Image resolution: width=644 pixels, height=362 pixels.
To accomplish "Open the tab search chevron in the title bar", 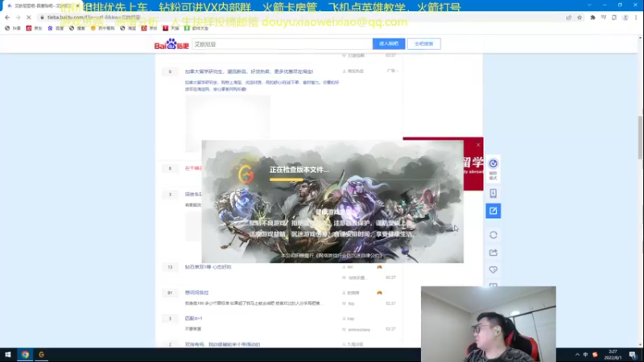I will coord(589,5).
